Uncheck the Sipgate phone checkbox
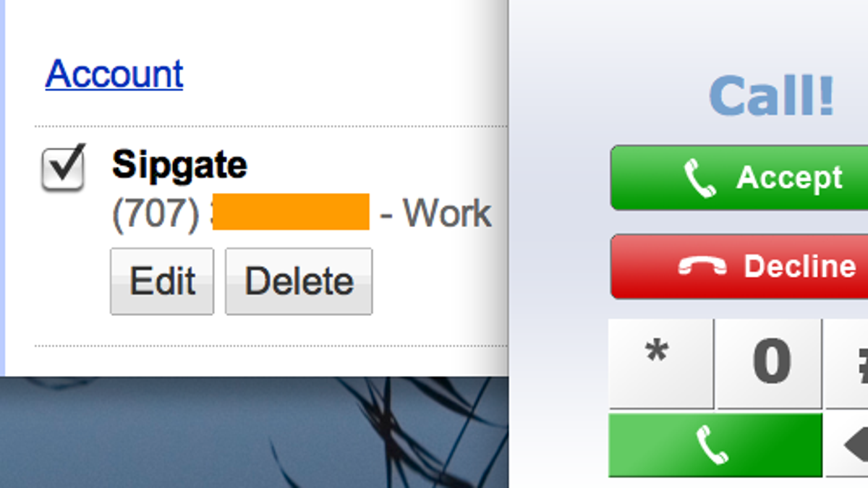 pyautogui.click(x=63, y=168)
